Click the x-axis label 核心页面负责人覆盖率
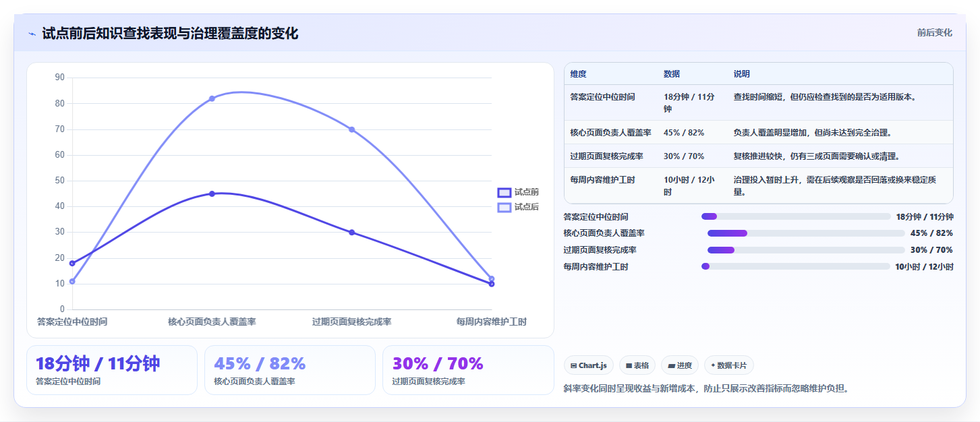980x422 pixels. pyautogui.click(x=212, y=322)
